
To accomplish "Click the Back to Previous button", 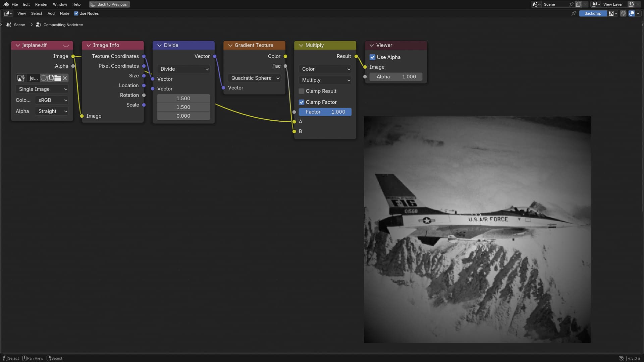I will point(109,4).
